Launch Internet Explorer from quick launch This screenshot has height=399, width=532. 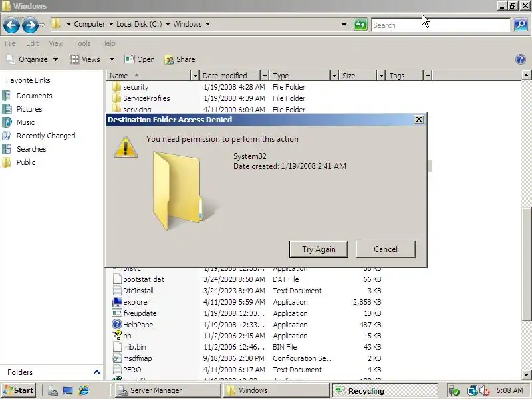pyautogui.click(x=84, y=390)
